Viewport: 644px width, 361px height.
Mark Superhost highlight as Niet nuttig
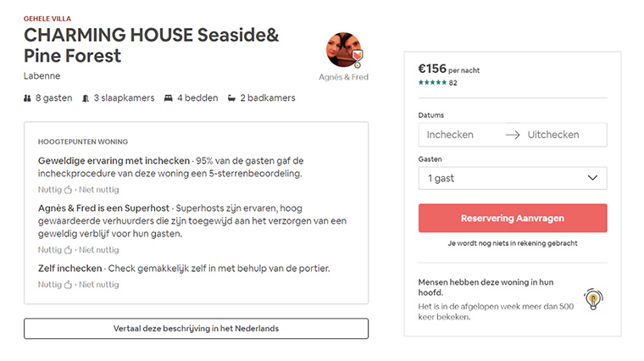pyautogui.click(x=99, y=250)
